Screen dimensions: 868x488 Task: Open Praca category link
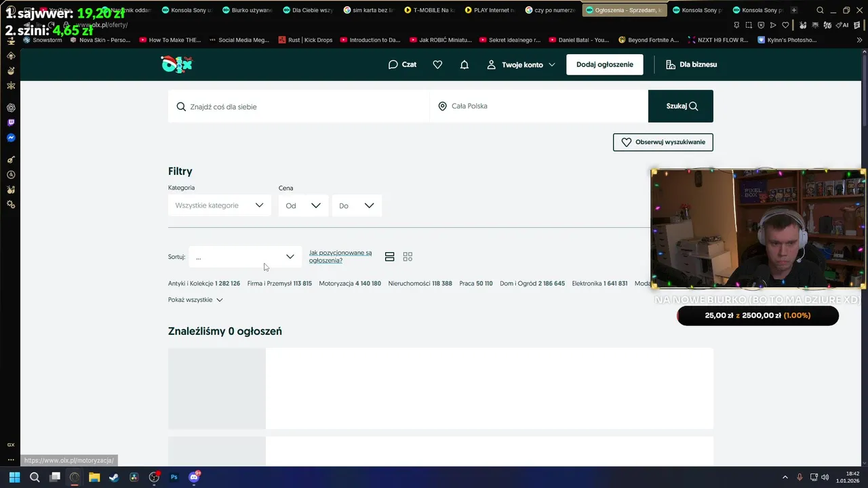pos(476,283)
